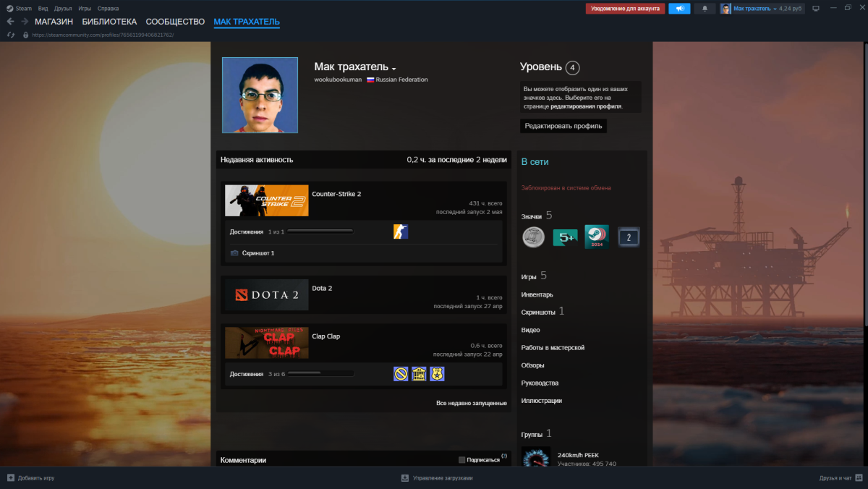Open the Видео link
The height and width of the screenshot is (489, 868).
click(x=530, y=330)
